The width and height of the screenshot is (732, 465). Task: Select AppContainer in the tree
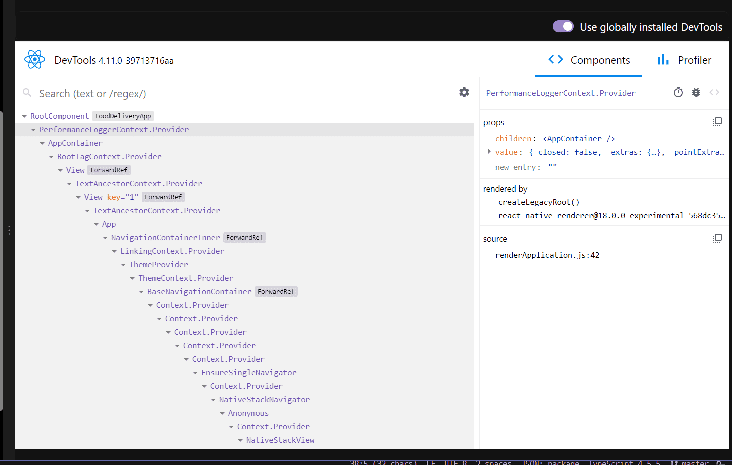[75, 143]
